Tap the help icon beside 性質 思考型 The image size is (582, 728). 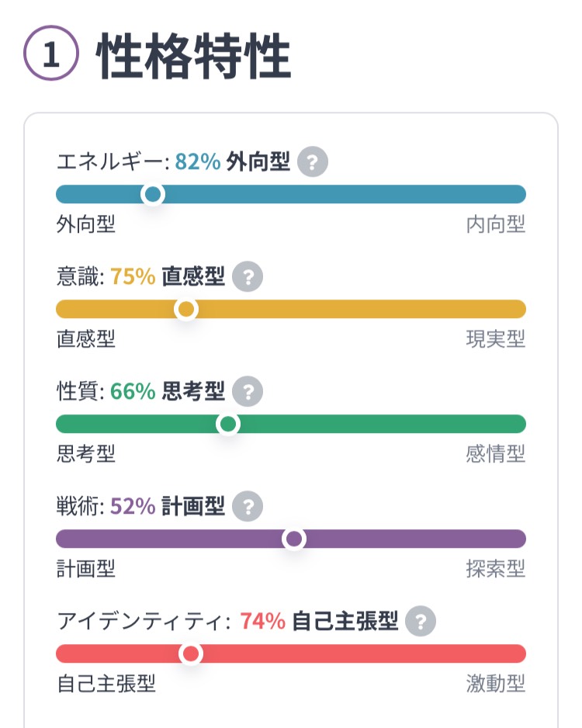pyautogui.click(x=248, y=392)
